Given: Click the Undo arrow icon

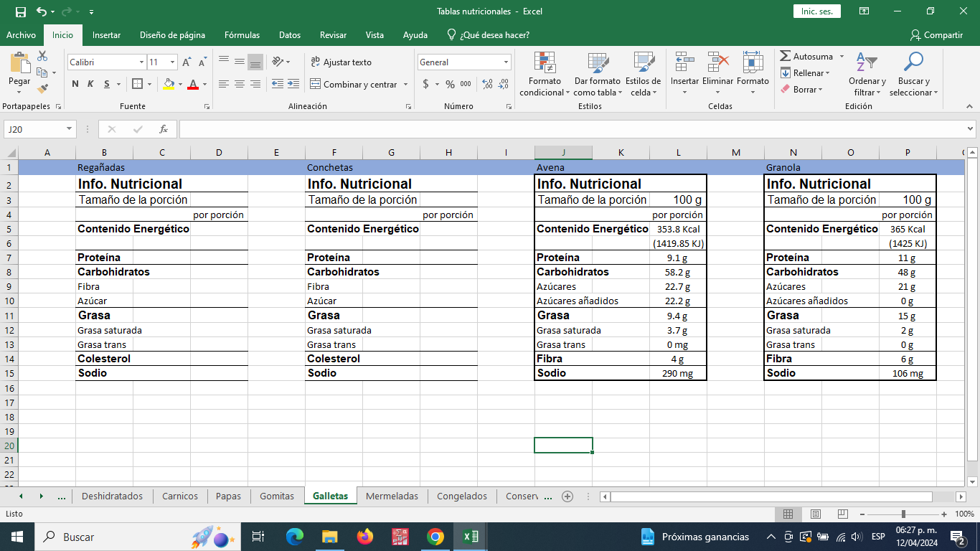Looking at the screenshot, I should pos(42,11).
